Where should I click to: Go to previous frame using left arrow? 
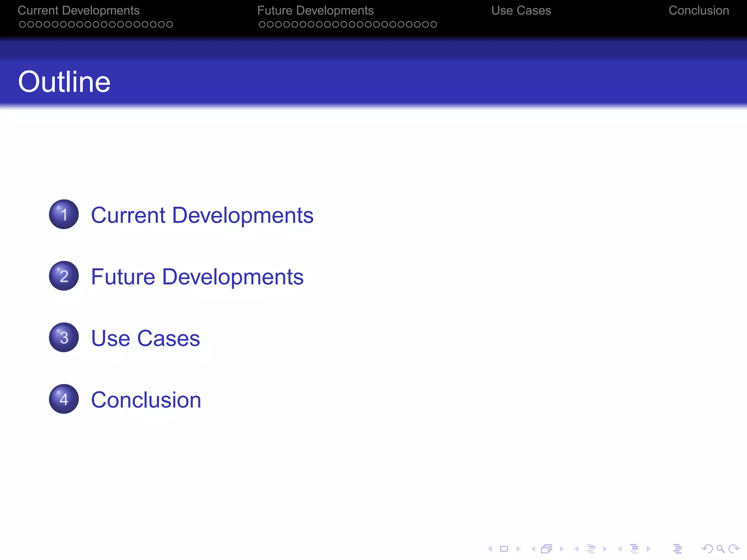(x=533, y=549)
